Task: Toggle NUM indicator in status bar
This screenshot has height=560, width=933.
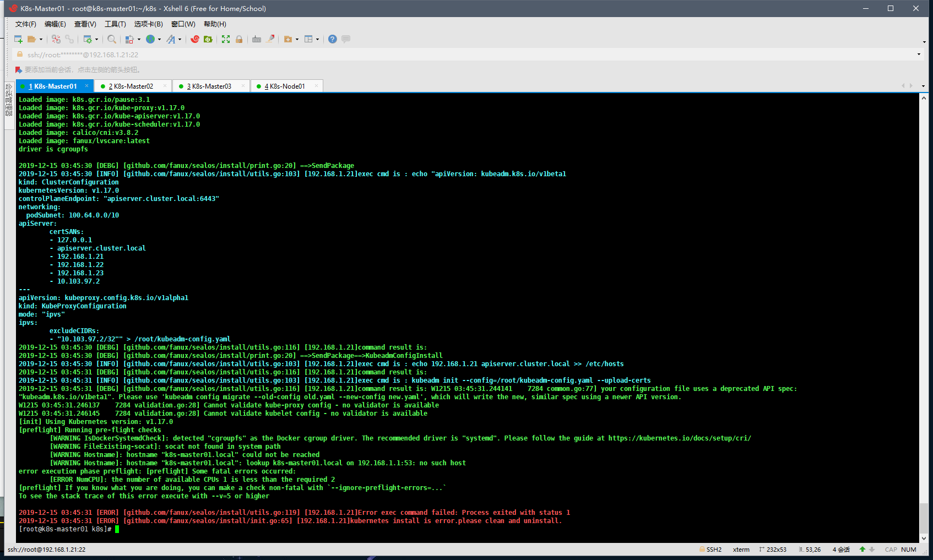Action: [908, 549]
